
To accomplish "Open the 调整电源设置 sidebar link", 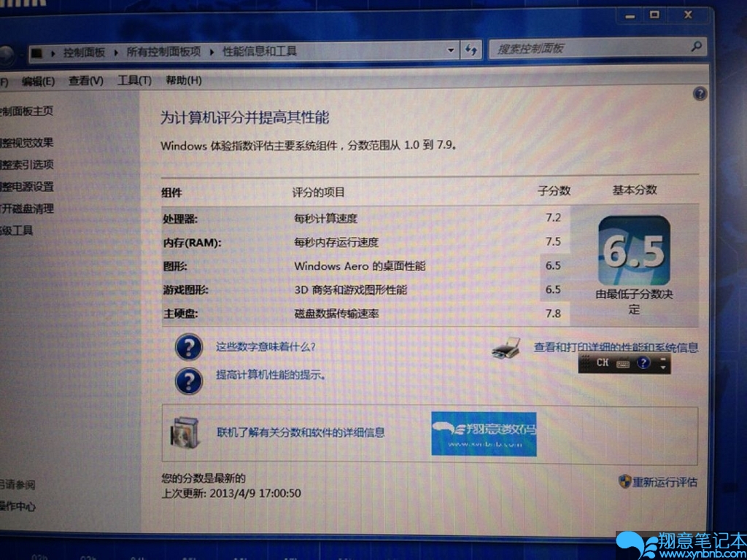I will coord(26,187).
